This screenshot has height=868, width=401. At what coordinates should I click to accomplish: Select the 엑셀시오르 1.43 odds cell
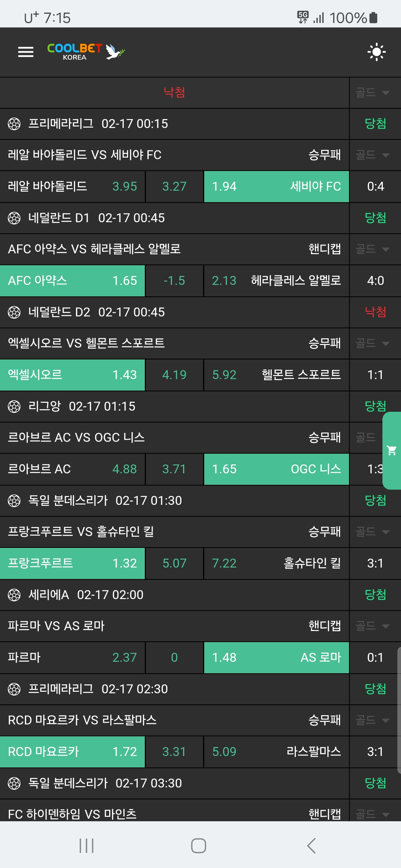tap(72, 375)
